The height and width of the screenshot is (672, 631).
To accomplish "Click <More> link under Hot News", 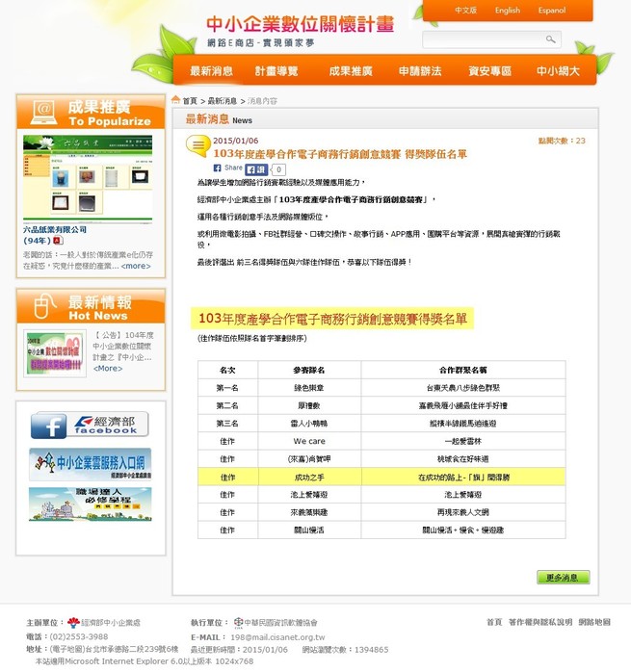I will click(x=108, y=368).
